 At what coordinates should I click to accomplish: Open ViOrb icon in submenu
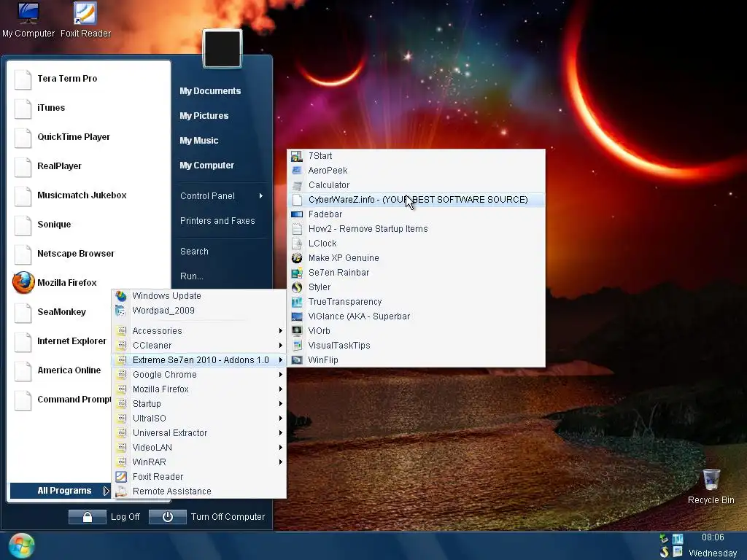(x=297, y=331)
